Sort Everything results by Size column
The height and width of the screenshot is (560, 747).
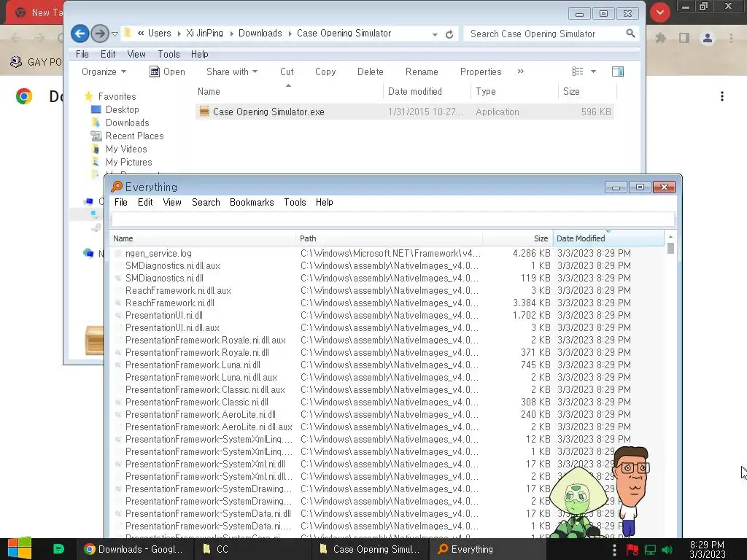tap(518, 238)
